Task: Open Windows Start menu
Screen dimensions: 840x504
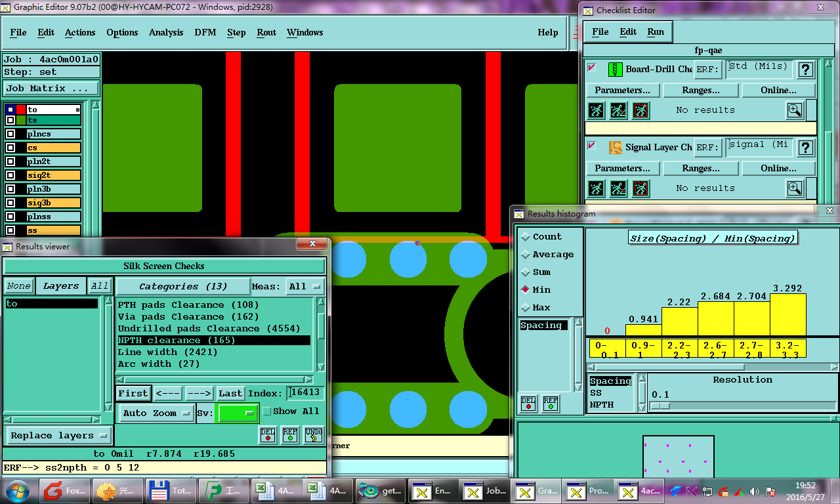Action: pyautogui.click(x=18, y=490)
